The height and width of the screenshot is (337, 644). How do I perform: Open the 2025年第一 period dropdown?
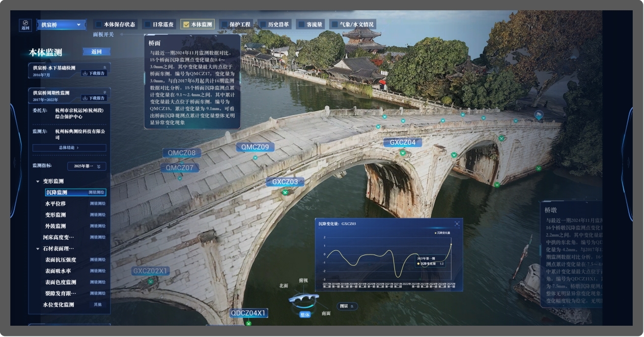tap(86, 166)
